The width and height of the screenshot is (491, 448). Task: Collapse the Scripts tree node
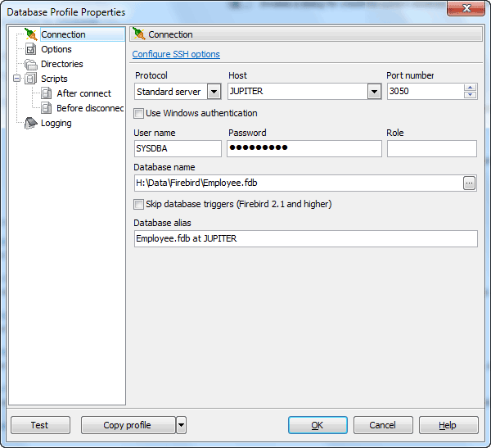17,79
